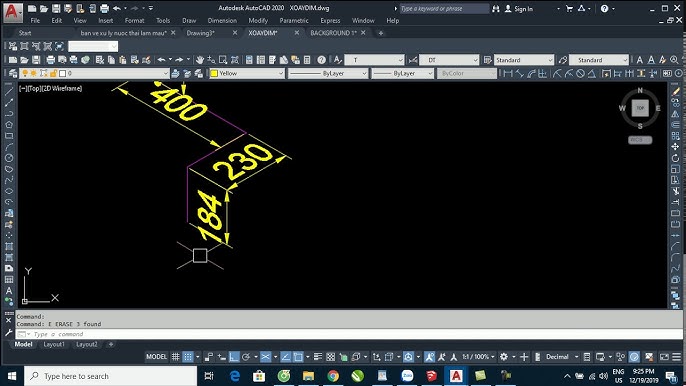
Task: Toggle Snap mode in status bar
Action: point(188,357)
